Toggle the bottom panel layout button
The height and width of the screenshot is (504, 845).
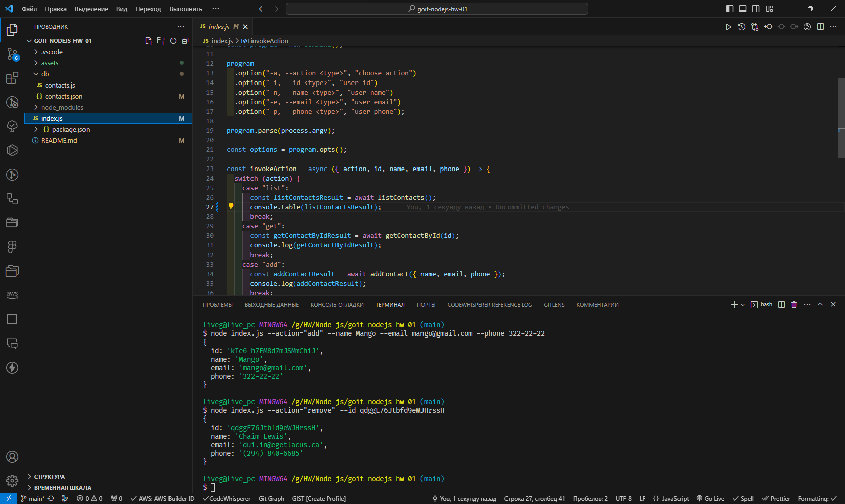(743, 9)
